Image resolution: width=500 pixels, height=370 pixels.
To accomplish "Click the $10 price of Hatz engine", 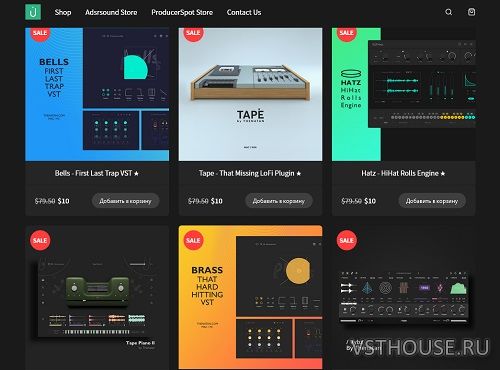I will (x=370, y=201).
